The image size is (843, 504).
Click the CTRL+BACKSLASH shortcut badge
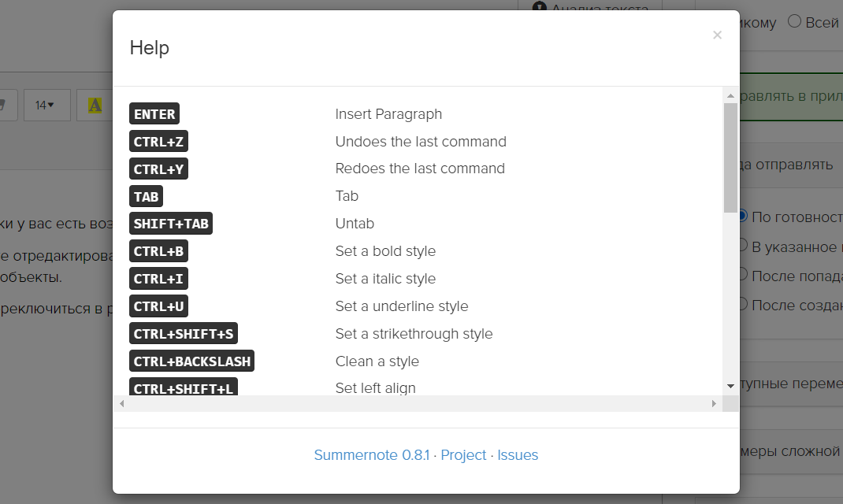click(192, 361)
